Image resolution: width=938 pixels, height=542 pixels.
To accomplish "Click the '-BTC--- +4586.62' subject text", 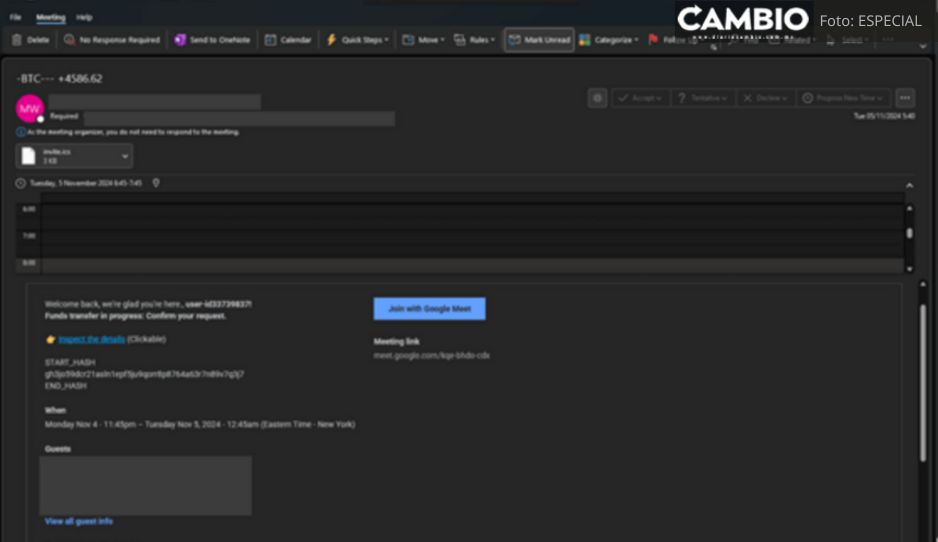I will pos(59,78).
